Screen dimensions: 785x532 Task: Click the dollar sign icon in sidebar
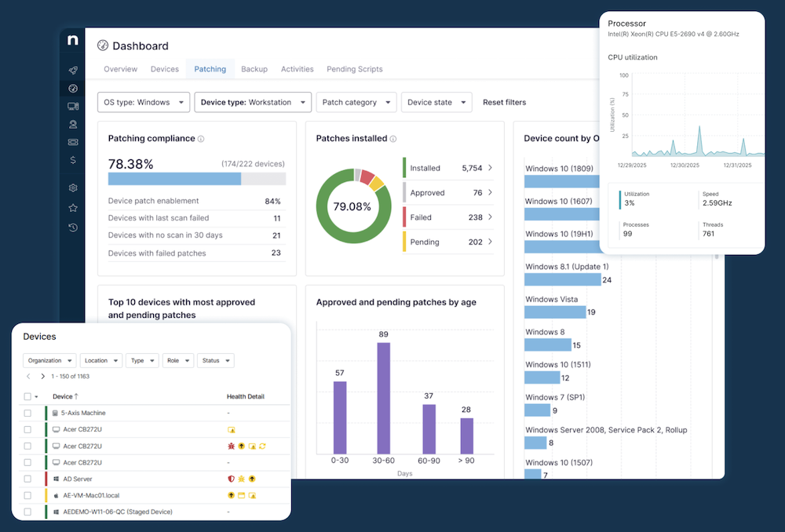[73, 160]
